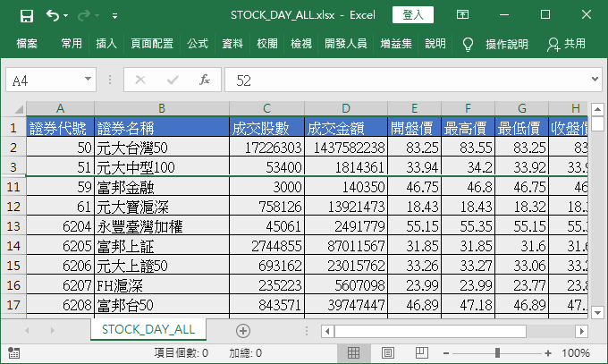Expand the Name Box dropdown arrow
The width and height of the screenshot is (608, 364).
coord(88,80)
